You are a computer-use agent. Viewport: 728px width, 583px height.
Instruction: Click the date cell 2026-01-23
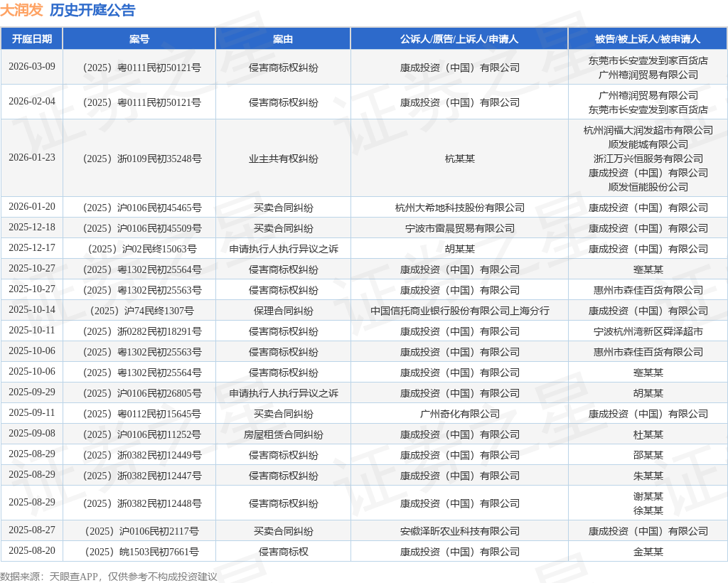[31, 157]
